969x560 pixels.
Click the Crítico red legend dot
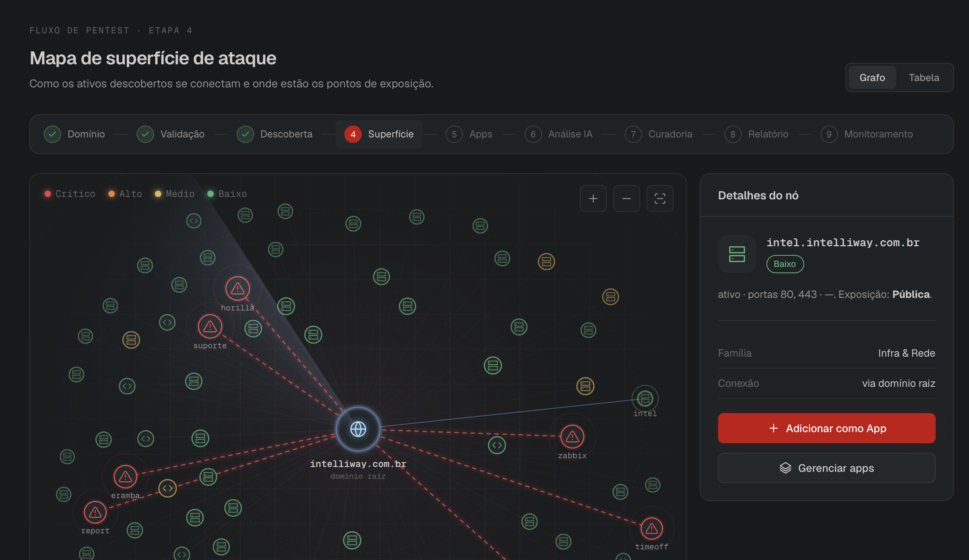pyautogui.click(x=48, y=194)
